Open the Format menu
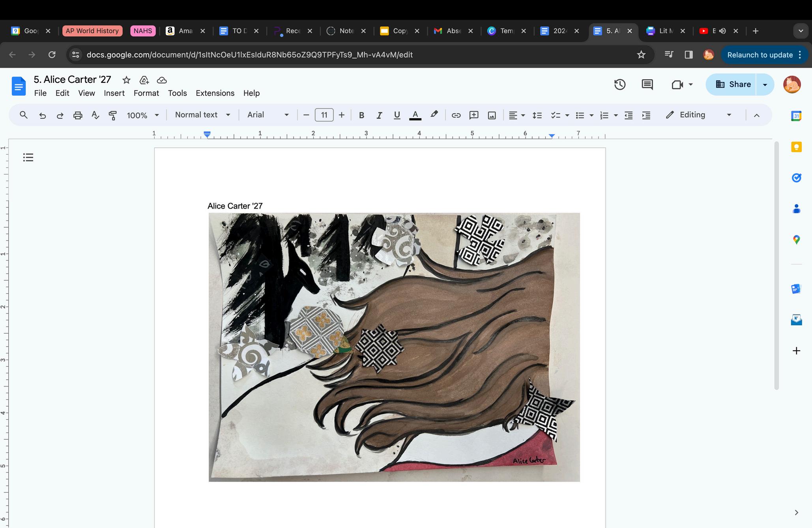This screenshot has height=528, width=812. pos(146,93)
